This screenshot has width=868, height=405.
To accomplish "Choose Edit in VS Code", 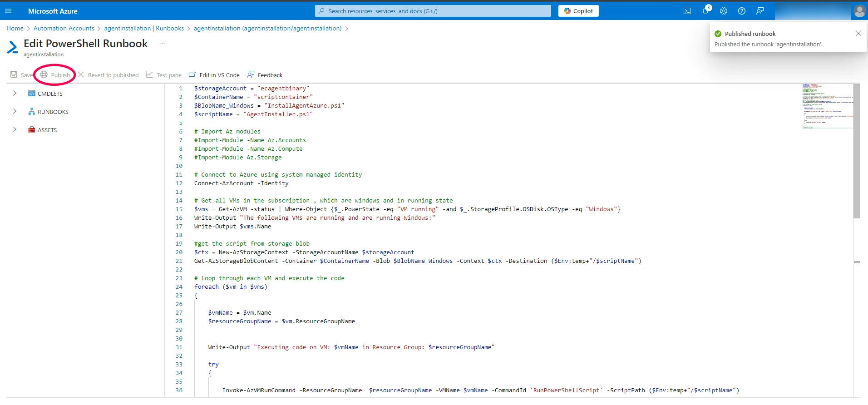I will point(214,75).
